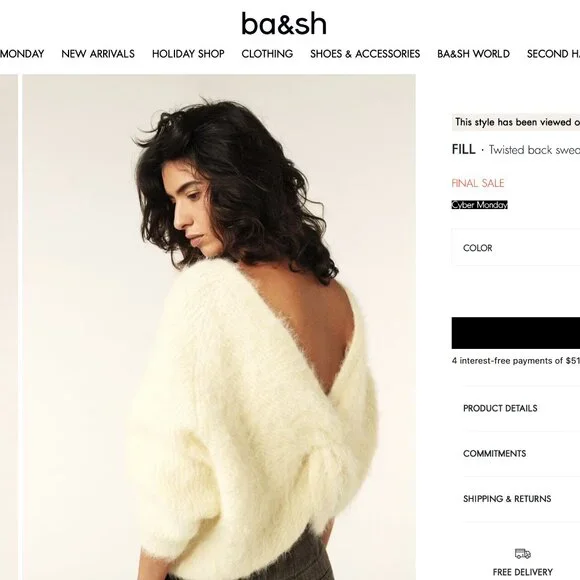
Task: Click the Cyber Monday badge
Action: pyautogui.click(x=479, y=205)
